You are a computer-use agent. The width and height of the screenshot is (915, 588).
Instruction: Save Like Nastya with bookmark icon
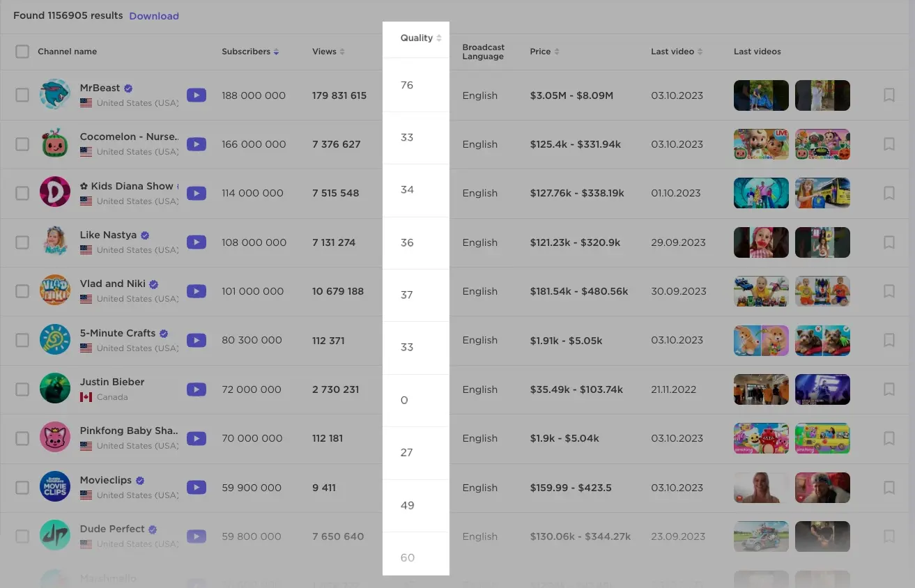pyautogui.click(x=889, y=242)
